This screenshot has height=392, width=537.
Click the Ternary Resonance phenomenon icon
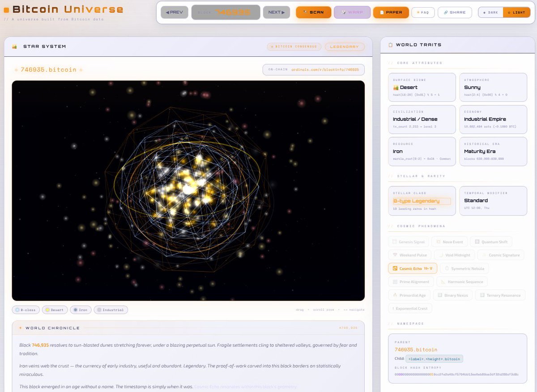[482, 295]
